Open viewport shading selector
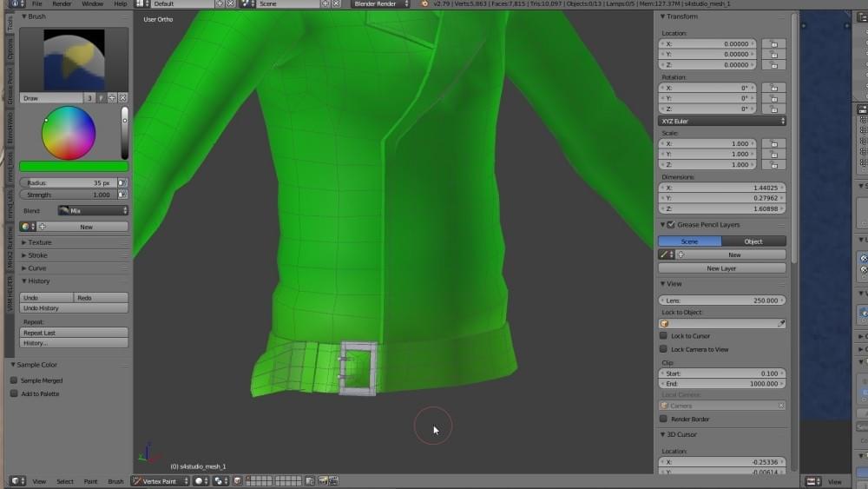 coord(201,481)
